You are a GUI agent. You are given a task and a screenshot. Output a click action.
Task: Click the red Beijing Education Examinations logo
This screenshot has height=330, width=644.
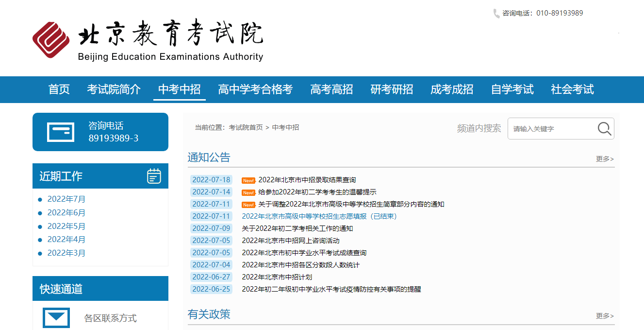coord(51,39)
